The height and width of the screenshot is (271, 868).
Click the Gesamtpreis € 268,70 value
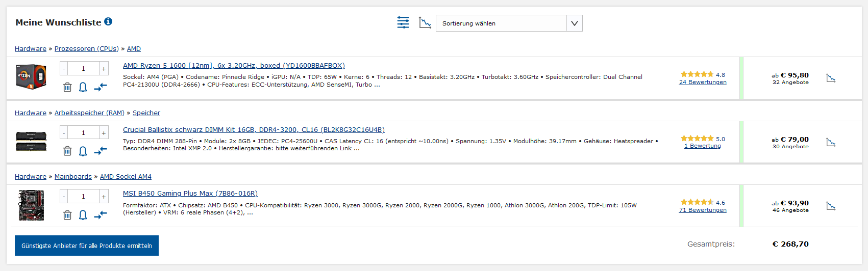point(790,244)
